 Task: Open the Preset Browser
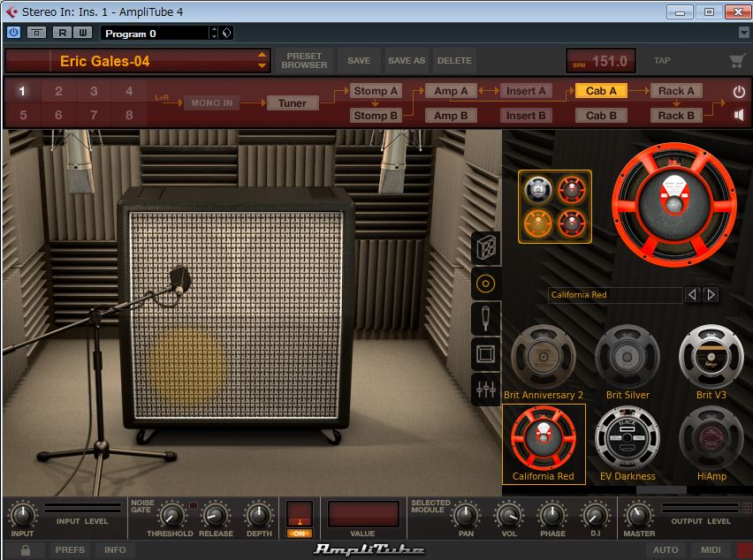pyautogui.click(x=304, y=61)
